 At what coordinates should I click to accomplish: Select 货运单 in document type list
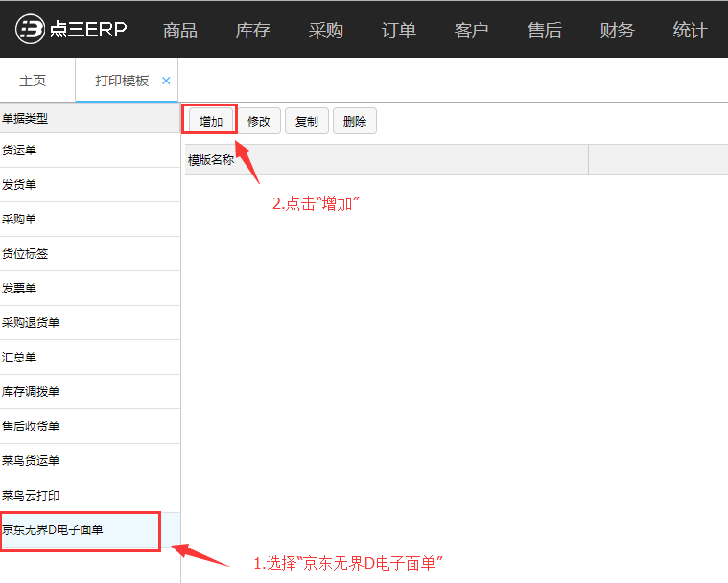point(90,151)
